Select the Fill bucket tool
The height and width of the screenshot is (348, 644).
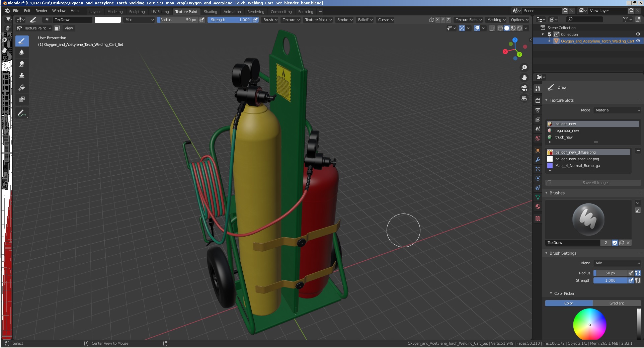[22, 88]
